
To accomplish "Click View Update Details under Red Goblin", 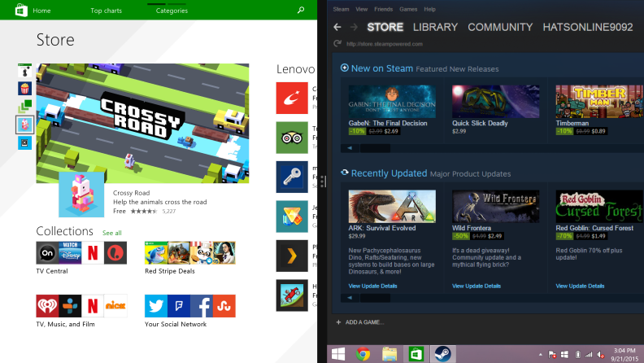I will coord(580,286).
